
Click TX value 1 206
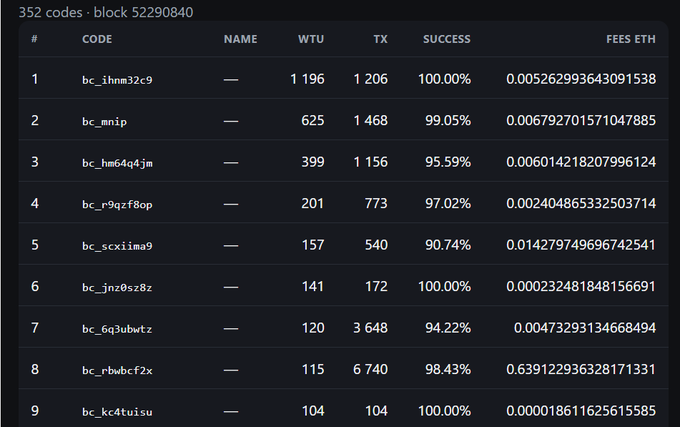[x=370, y=79]
